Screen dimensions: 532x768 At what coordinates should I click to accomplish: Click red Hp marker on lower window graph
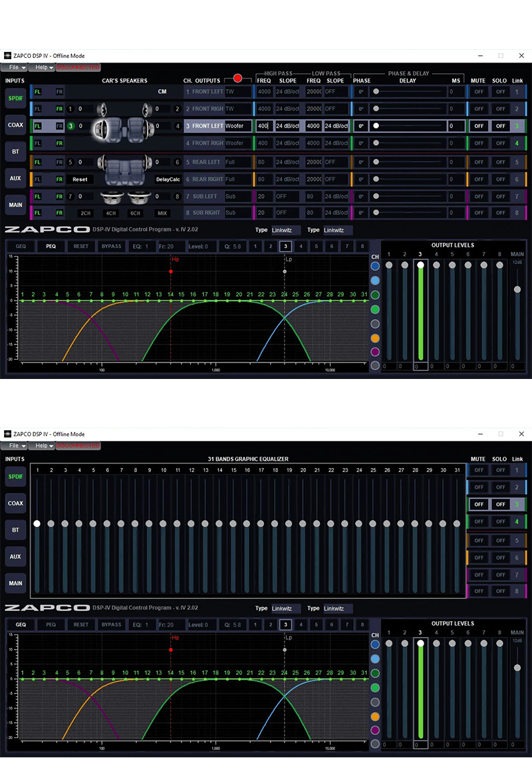pos(171,650)
